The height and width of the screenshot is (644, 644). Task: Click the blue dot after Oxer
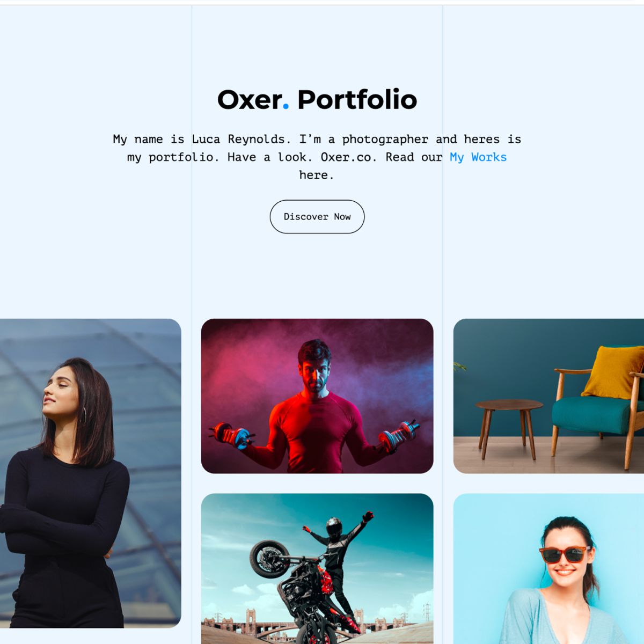pyautogui.click(x=286, y=107)
